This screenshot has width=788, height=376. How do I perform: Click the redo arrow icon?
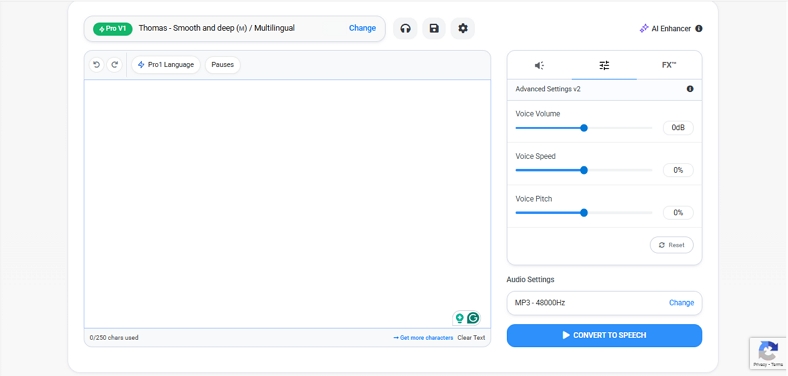click(115, 65)
